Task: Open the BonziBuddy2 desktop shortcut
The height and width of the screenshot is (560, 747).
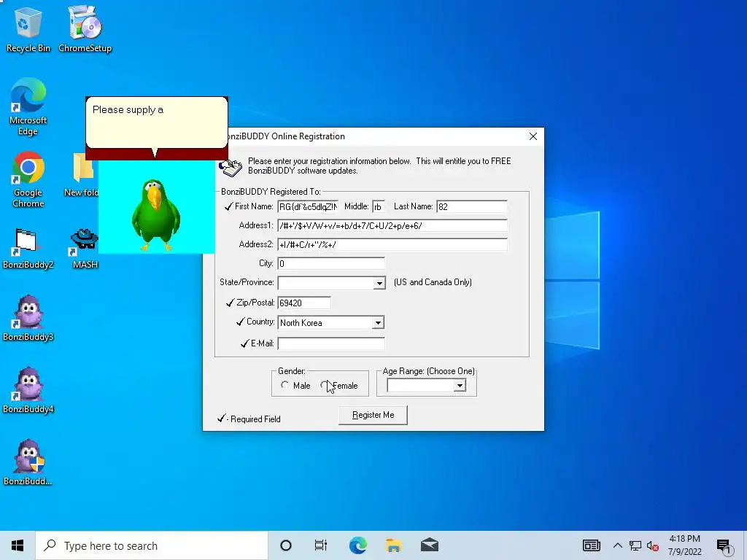Action: click(x=28, y=249)
